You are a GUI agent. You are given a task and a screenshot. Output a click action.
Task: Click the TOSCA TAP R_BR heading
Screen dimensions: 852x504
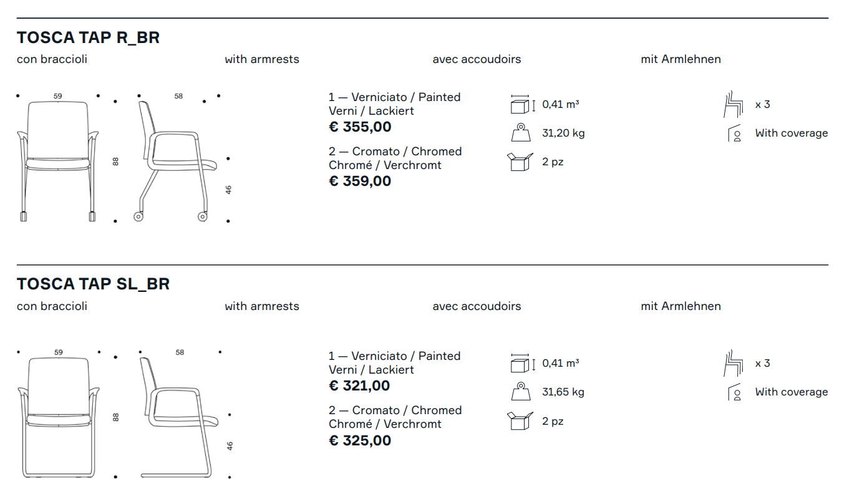88,37
